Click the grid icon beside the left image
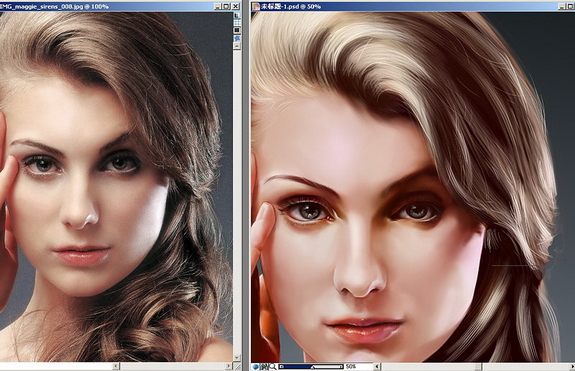This screenshot has width=575, height=371. (237, 22)
